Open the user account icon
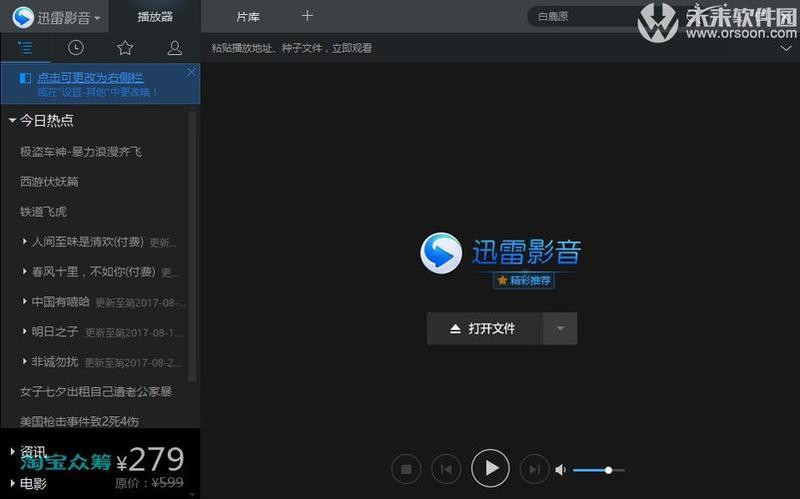 174,48
